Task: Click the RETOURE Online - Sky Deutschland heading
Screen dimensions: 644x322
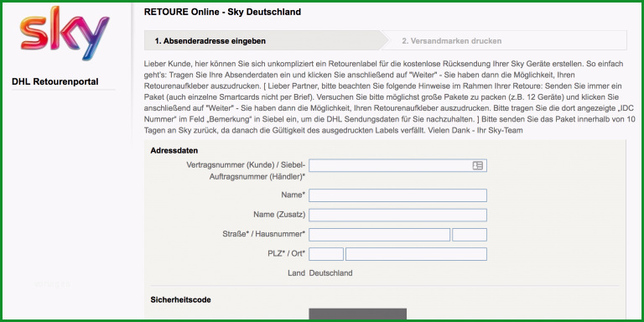Action: point(222,12)
